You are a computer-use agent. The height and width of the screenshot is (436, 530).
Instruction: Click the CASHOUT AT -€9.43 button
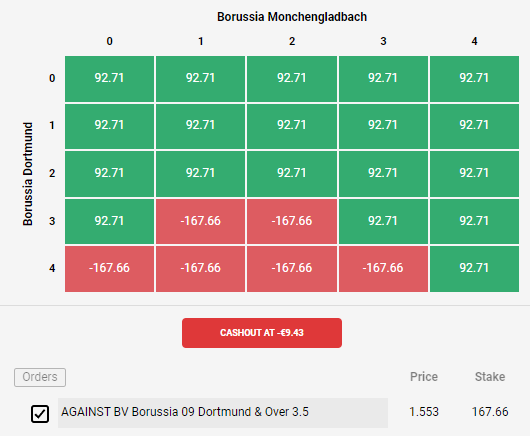[x=262, y=333]
